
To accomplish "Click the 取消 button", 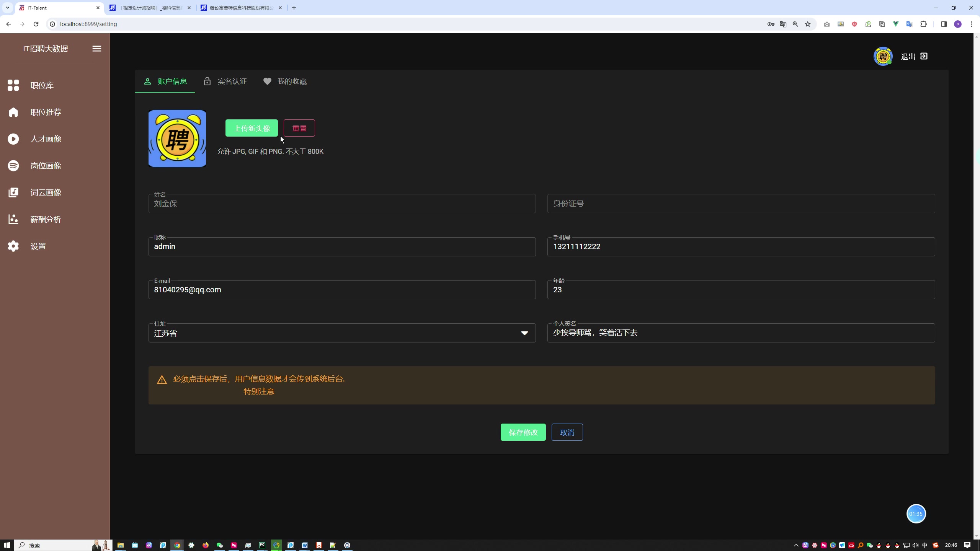I will tap(567, 432).
